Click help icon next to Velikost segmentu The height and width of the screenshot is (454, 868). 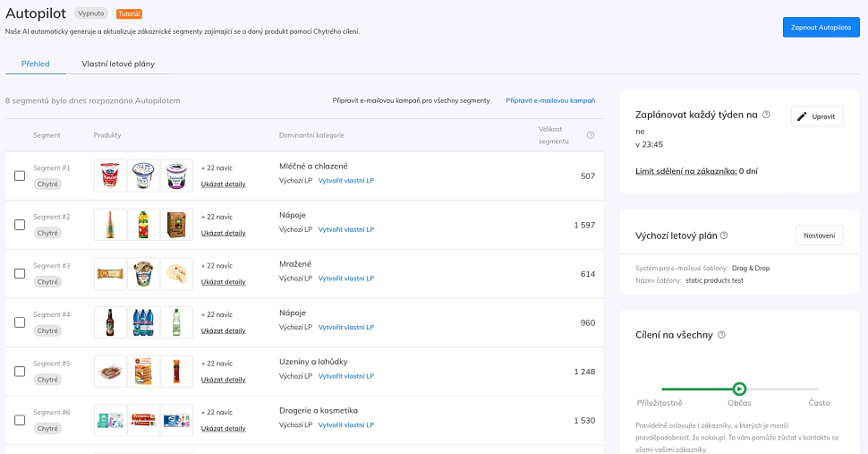pyautogui.click(x=591, y=135)
